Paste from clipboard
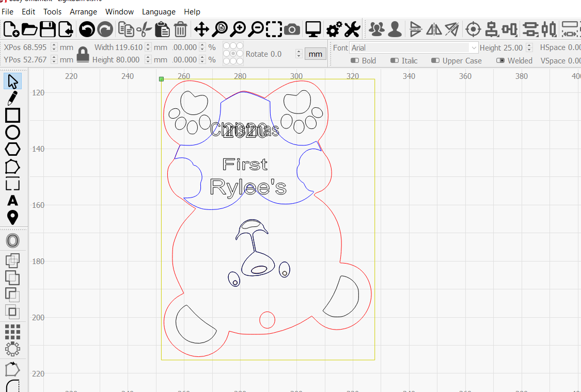 162,29
